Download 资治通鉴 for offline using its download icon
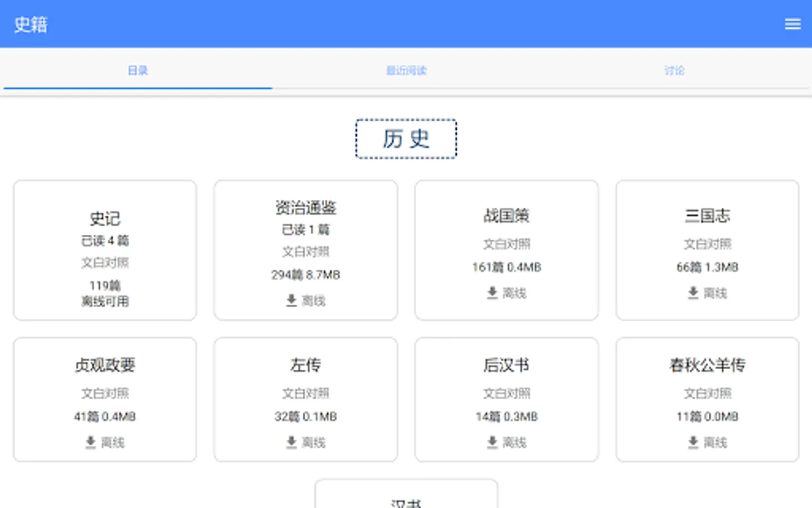Image resolution: width=812 pixels, height=508 pixels. pos(292,300)
